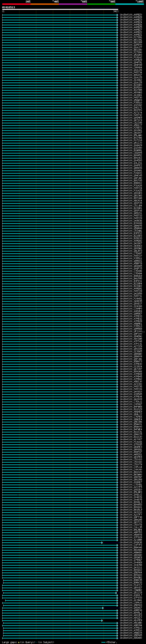Select hit label UniRef100_A5BMK1

point(131,324)
